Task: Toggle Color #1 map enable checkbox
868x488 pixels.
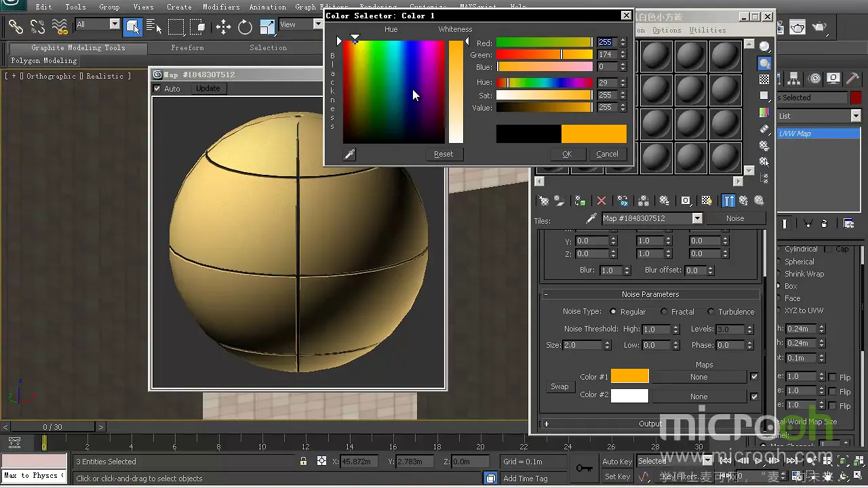Action: coord(754,377)
